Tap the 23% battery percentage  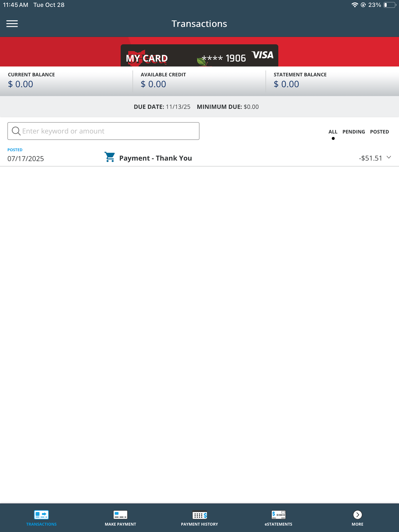pos(374,5)
